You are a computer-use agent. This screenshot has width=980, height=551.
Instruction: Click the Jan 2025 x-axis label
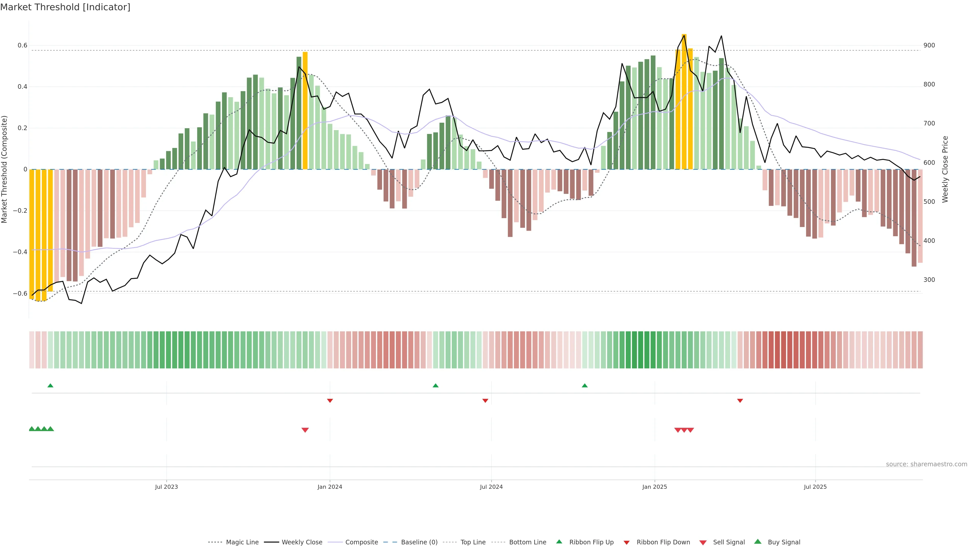[x=654, y=487]
